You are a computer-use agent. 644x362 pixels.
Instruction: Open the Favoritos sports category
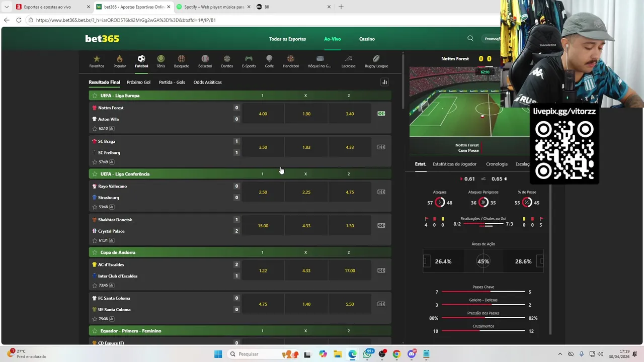click(x=97, y=61)
